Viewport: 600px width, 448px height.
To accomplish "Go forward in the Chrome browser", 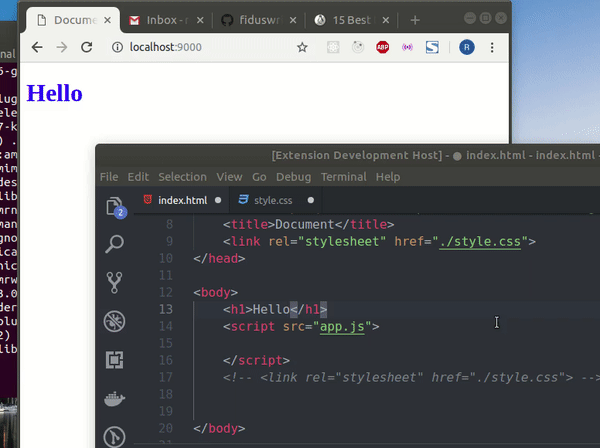I will (62, 47).
